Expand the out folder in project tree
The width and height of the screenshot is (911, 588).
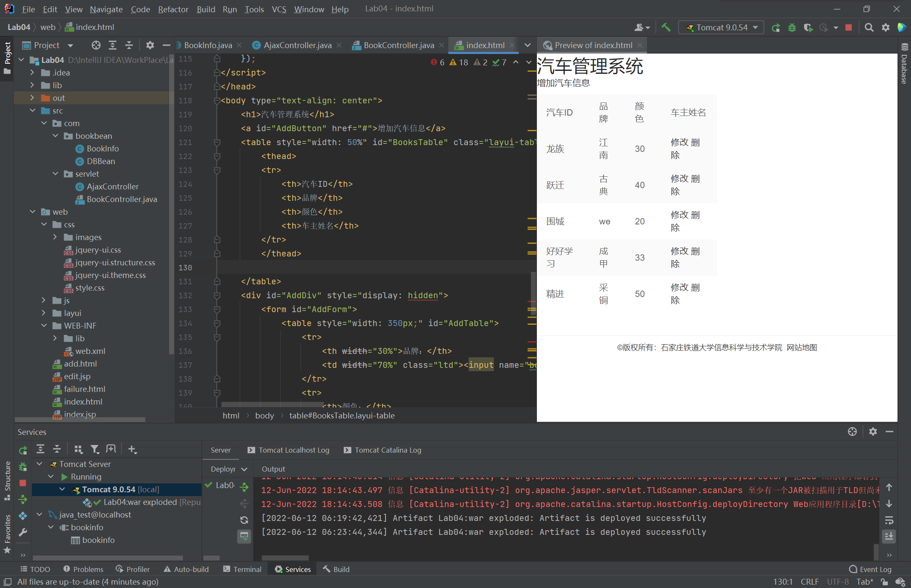pos(32,98)
